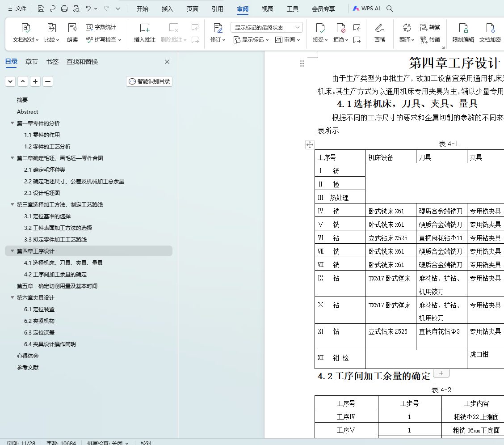Switch to 书签 navigation tab
The height and width of the screenshot is (445, 504).
[52, 62]
